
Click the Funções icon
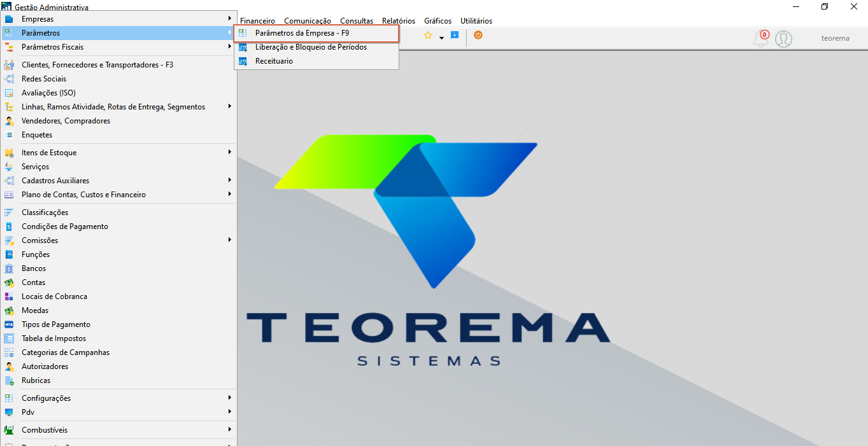coord(9,254)
